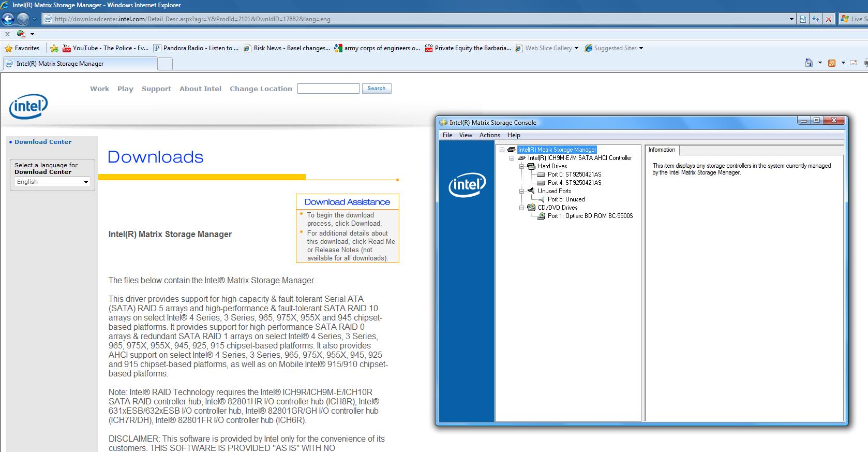Select the Intel(R) Matrix Storage Manager browser tab
This screenshot has height=452, width=868.
tap(79, 64)
